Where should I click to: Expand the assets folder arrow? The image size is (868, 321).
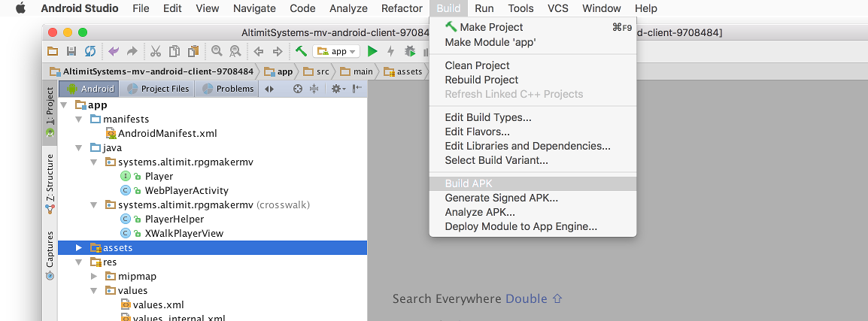click(x=79, y=247)
